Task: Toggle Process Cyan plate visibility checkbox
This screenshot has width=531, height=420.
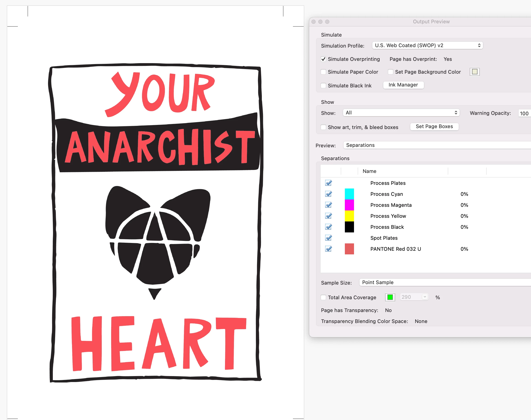Action: coord(328,194)
